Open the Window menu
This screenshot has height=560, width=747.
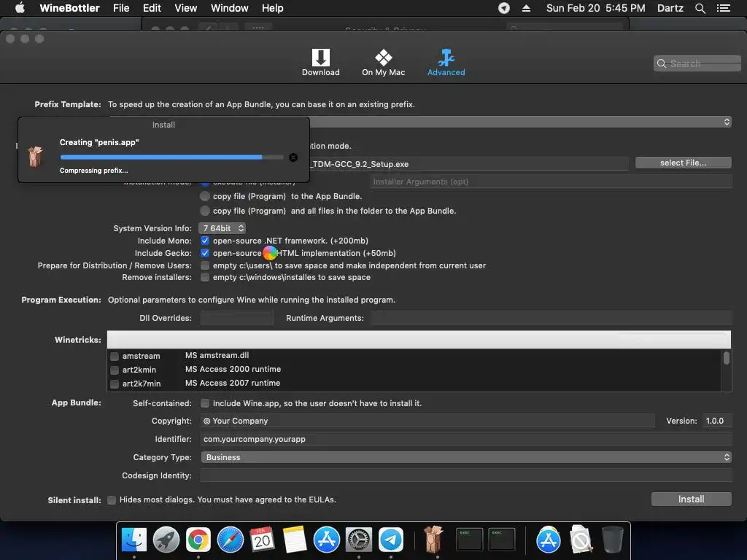tap(230, 8)
